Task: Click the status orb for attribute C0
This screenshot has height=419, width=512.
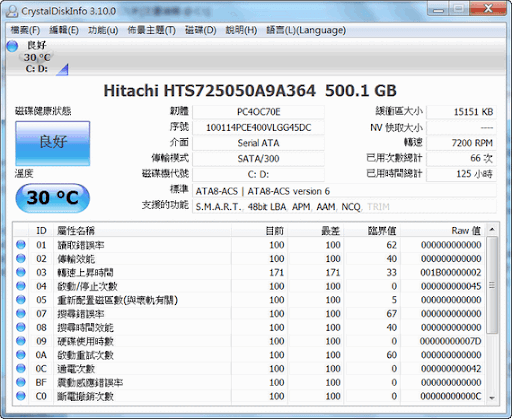Action: tap(21, 396)
